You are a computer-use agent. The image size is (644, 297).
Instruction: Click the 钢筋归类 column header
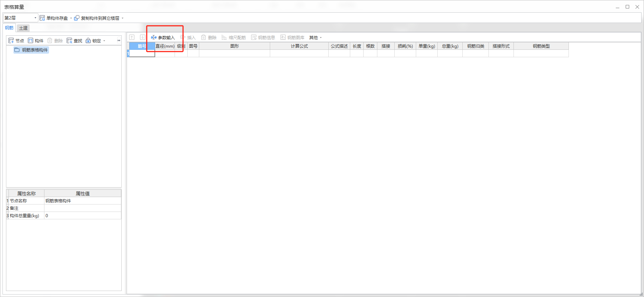pos(476,46)
